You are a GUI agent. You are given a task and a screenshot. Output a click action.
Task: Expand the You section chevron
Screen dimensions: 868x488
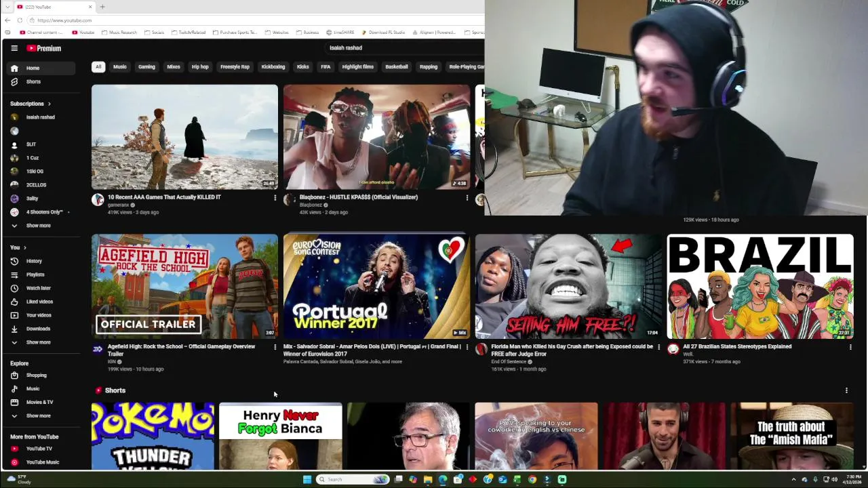click(24, 247)
